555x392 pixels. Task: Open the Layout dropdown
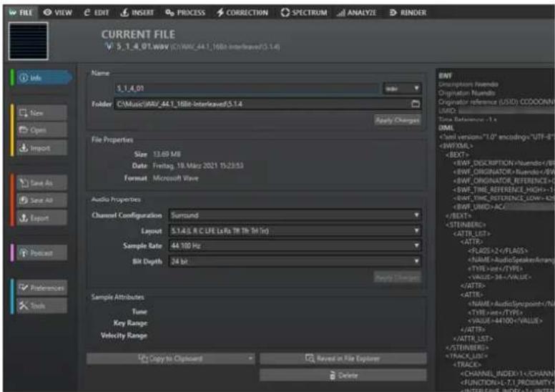pyautogui.click(x=295, y=231)
